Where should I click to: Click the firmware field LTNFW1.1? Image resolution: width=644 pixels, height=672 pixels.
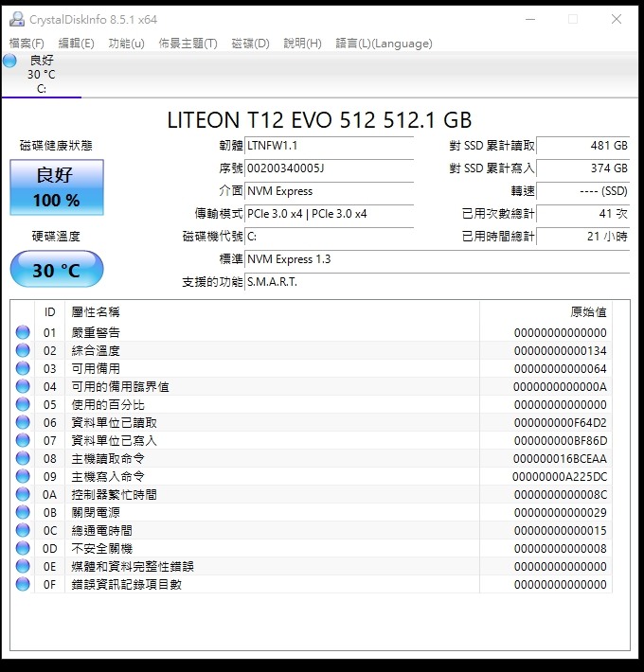point(329,146)
